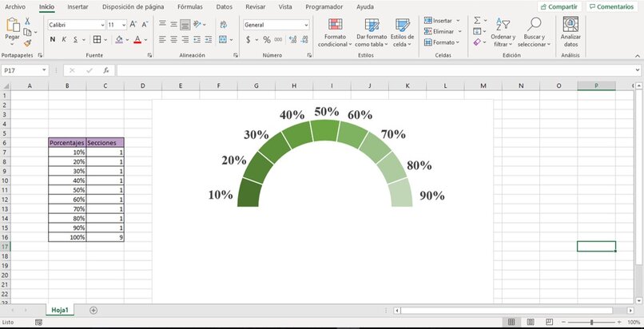Open the Fórmulas ribbon tab

[189, 6]
